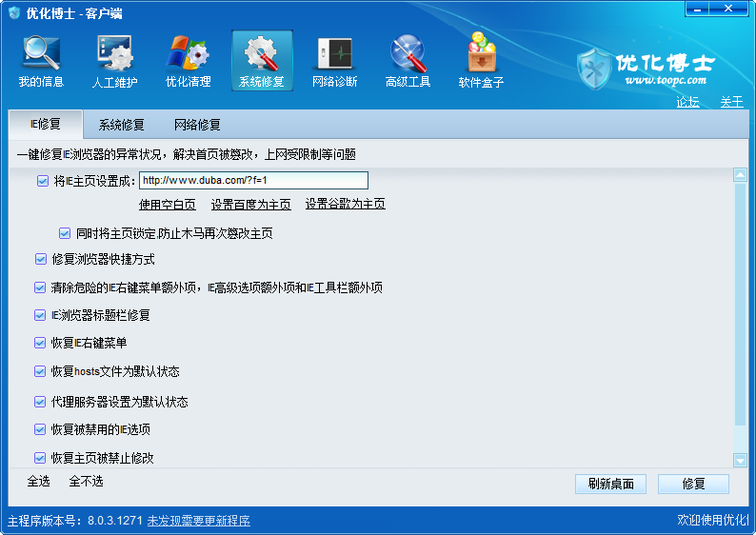The image size is (756, 535).
Task: Click the 优化博士 shield logo
Action: [594, 69]
